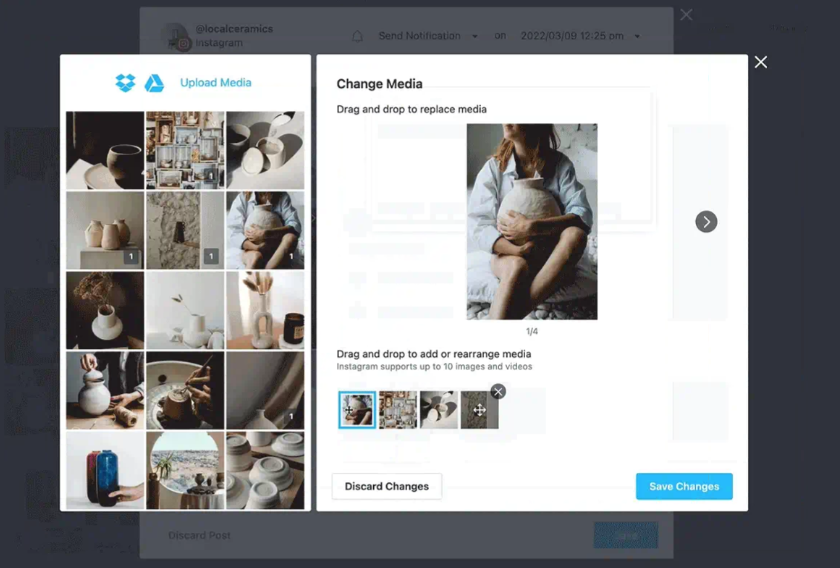
Task: Click Save Changes button
Action: click(684, 486)
